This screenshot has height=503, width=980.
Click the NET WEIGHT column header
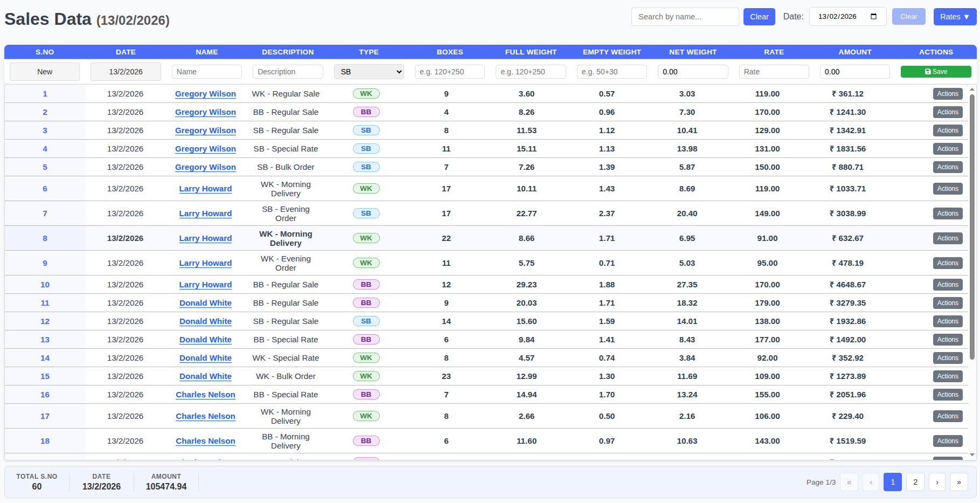click(693, 52)
